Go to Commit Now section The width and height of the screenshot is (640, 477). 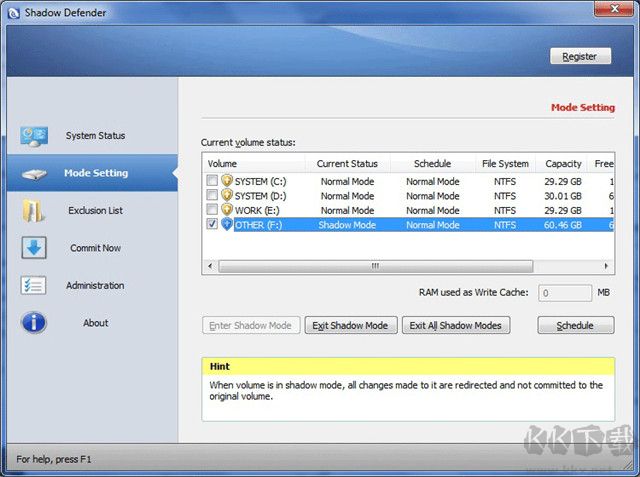pos(92,248)
